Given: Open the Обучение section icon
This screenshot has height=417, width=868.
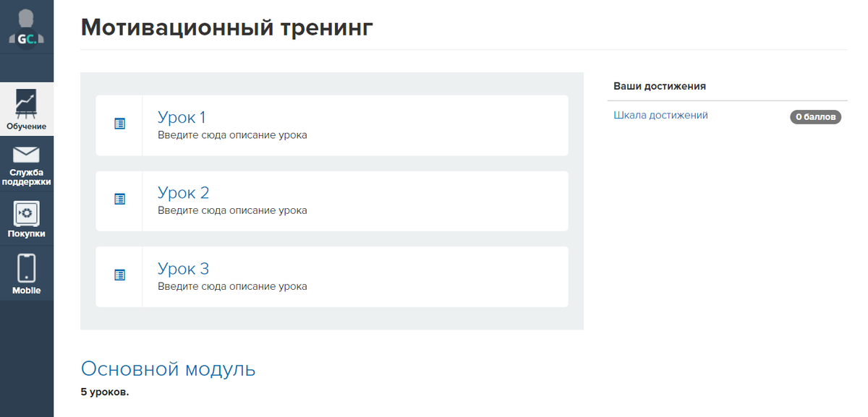Looking at the screenshot, I should (x=26, y=104).
